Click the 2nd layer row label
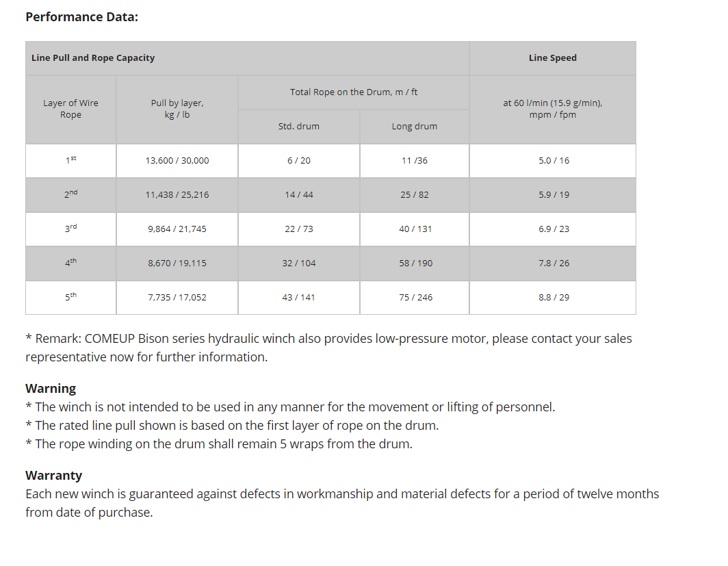 coord(70,194)
